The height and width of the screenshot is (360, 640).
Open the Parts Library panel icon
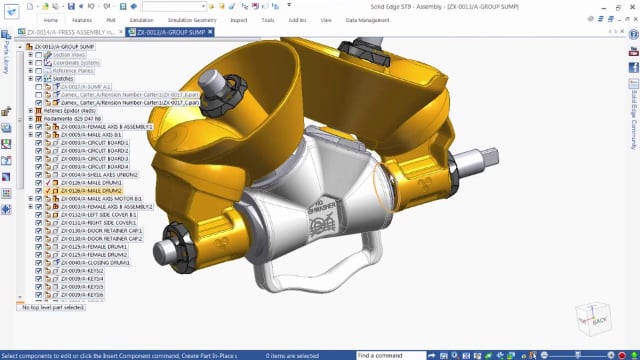pos(6,35)
